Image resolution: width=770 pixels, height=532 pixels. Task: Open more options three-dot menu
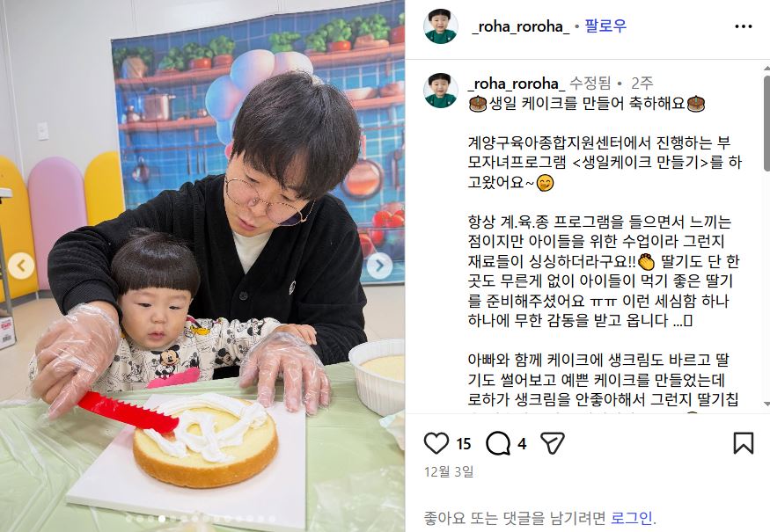743,26
